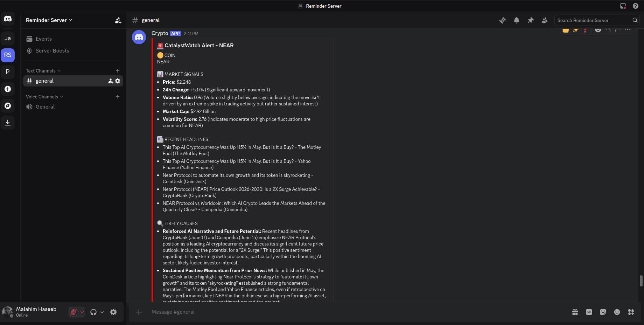This screenshot has height=325, width=644.
Task: Open Discover servers compass
Action: [8, 106]
